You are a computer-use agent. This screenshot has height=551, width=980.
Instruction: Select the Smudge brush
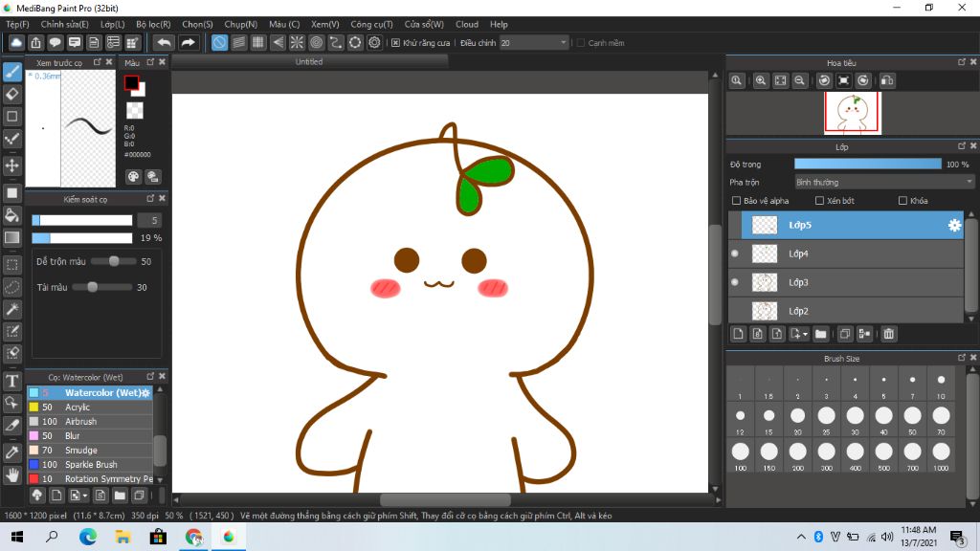tap(89, 451)
